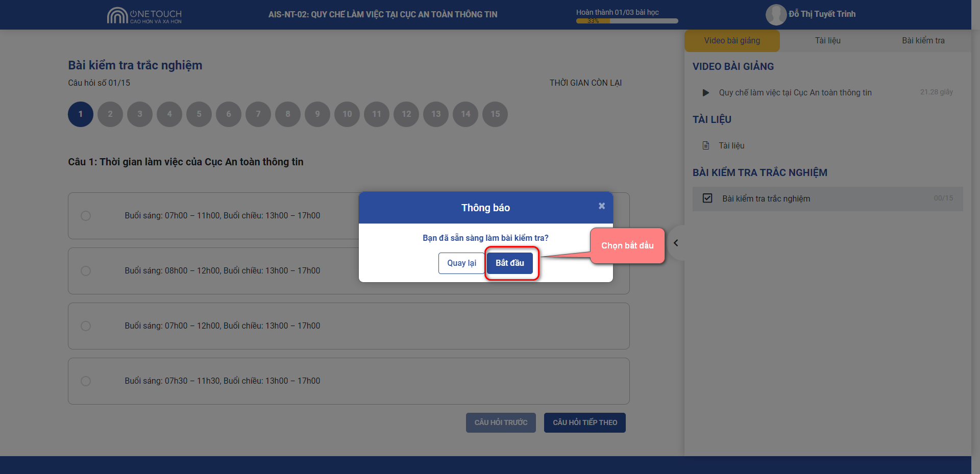
Task: Click the OneTouch logo icon
Action: tap(117, 15)
